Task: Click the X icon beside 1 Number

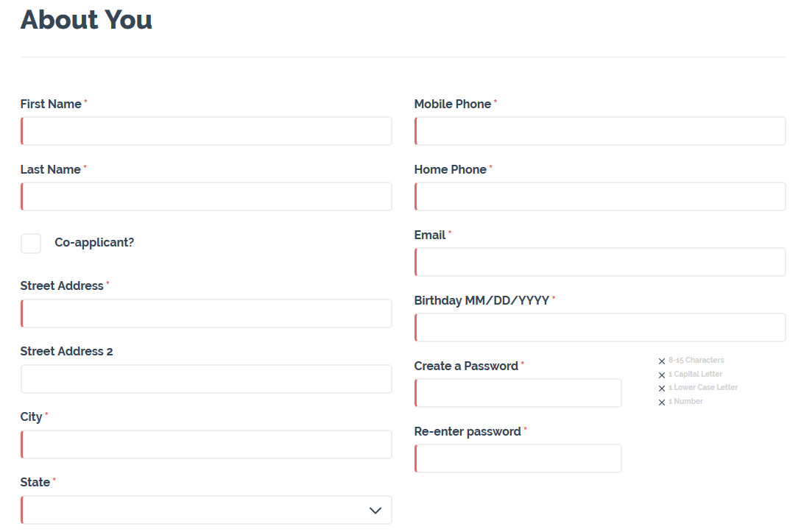Action: coord(662,402)
